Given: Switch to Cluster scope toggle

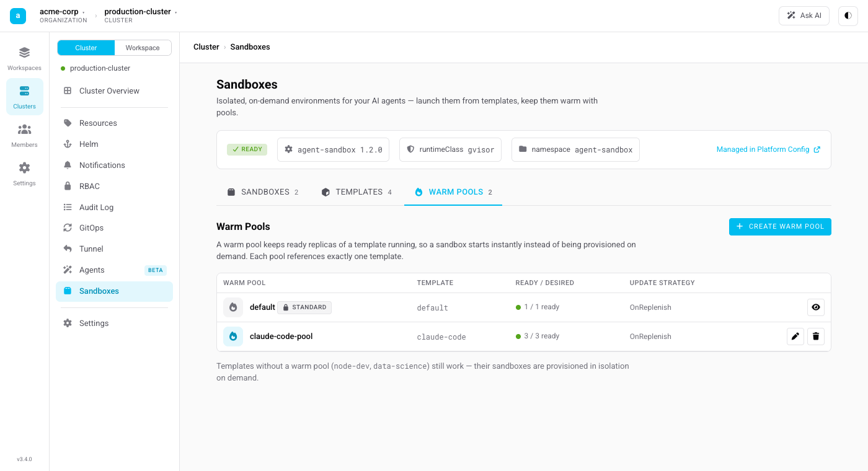Looking at the screenshot, I should [x=86, y=48].
